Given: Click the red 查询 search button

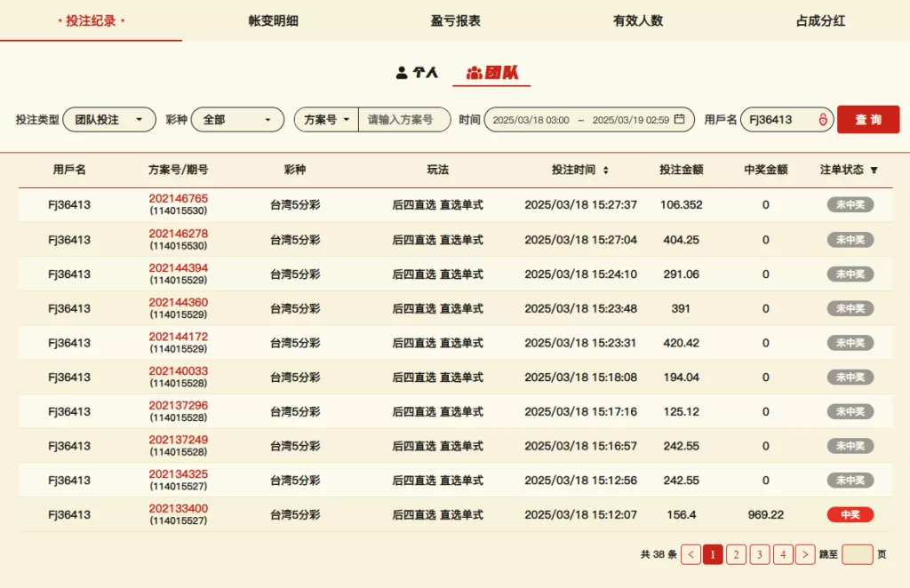Looking at the screenshot, I should [x=868, y=119].
